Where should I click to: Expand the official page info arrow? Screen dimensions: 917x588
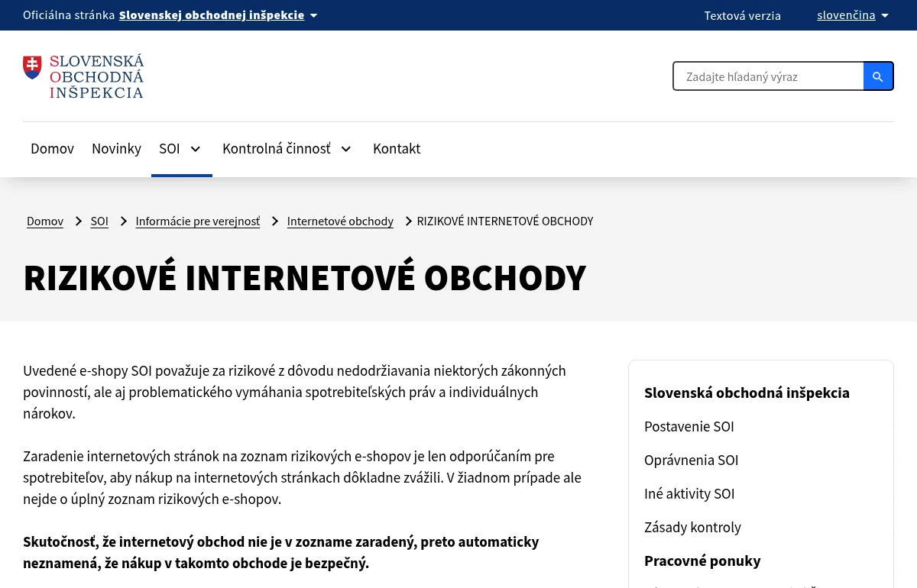(x=313, y=15)
